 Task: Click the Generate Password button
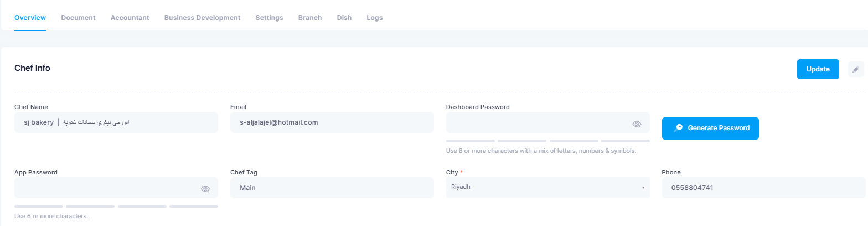710,128
